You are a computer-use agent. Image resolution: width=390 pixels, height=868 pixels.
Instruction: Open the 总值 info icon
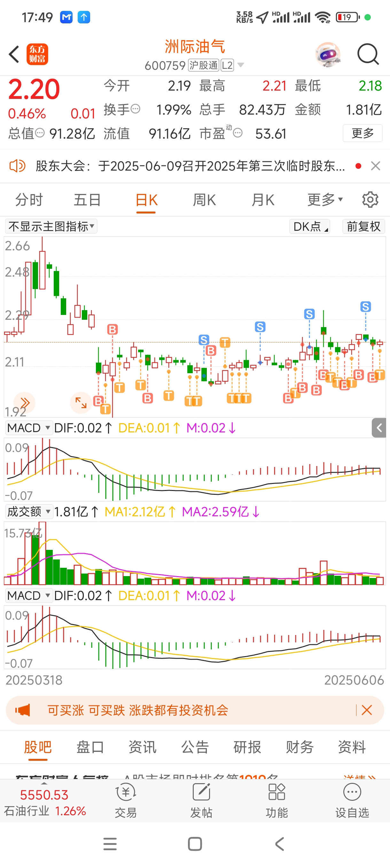point(40,133)
